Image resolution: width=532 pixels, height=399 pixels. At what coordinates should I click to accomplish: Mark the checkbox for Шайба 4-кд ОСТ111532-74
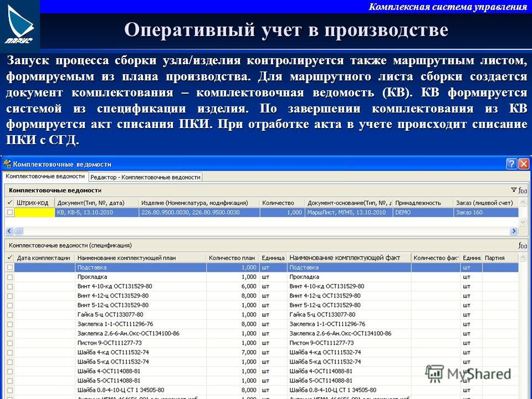click(10, 352)
